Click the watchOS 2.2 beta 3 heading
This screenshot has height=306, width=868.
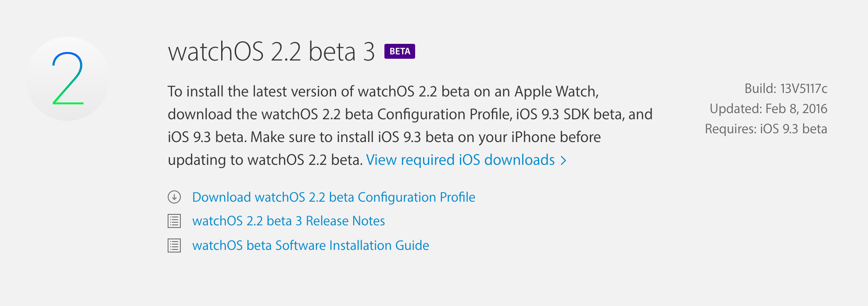271,52
